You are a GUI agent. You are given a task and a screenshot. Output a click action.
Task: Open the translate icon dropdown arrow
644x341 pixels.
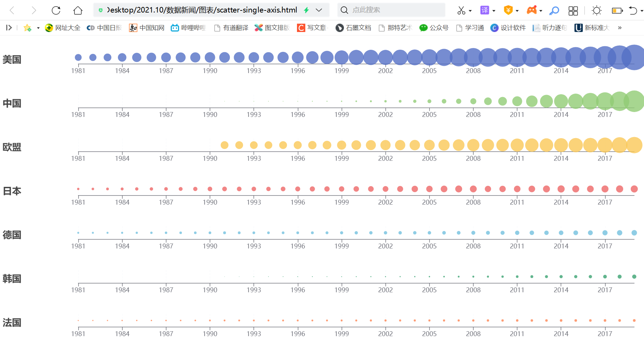coord(494,11)
